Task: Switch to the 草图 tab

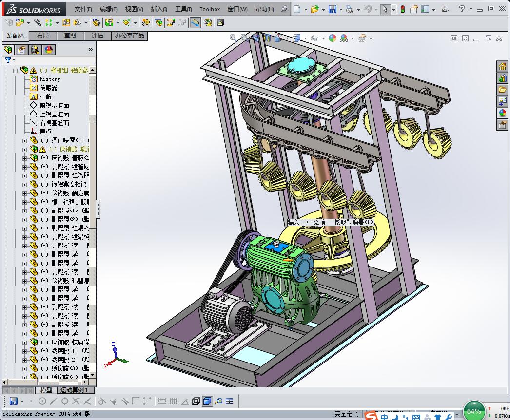Action: coord(70,36)
